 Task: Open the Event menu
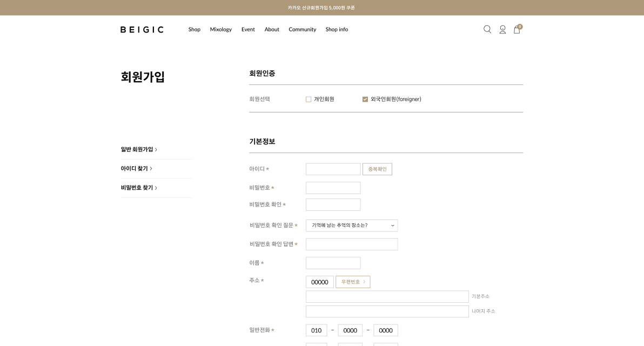pyautogui.click(x=248, y=30)
